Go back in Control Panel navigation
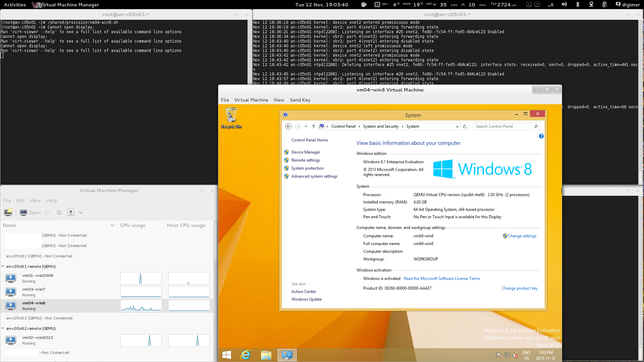644x362 pixels. 288,126
